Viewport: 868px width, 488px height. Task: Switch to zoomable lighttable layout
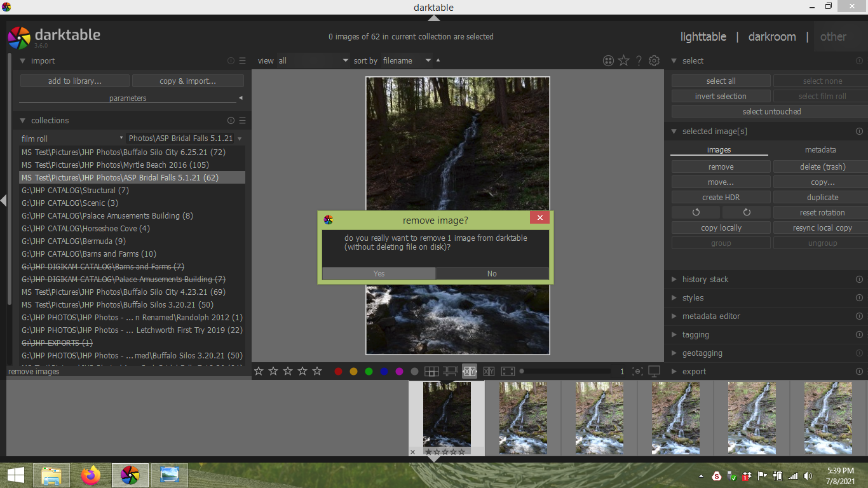[x=451, y=372]
